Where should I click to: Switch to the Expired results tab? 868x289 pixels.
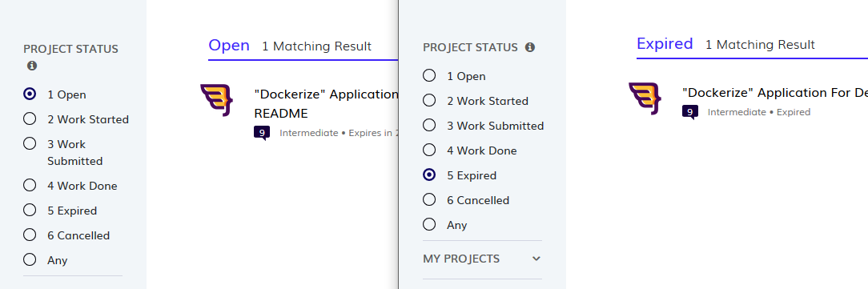click(x=665, y=44)
